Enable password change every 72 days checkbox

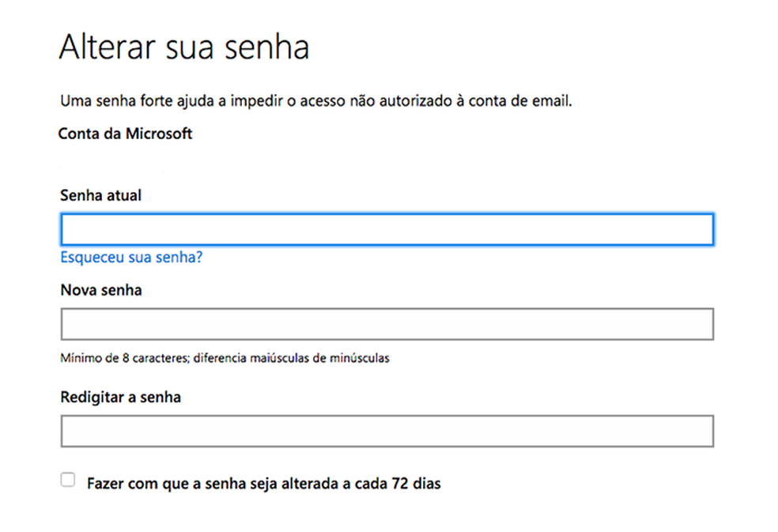click(68, 480)
